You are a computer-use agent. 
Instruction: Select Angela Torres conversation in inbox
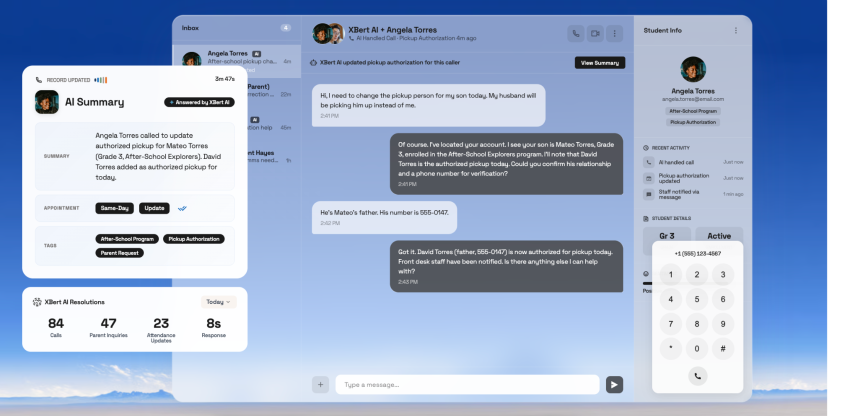click(236, 61)
